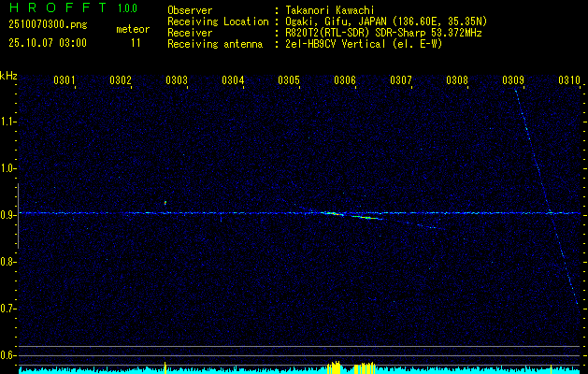Click the yellow intensity spike below 0303
This screenshot has height=374, width=588.
(165, 367)
